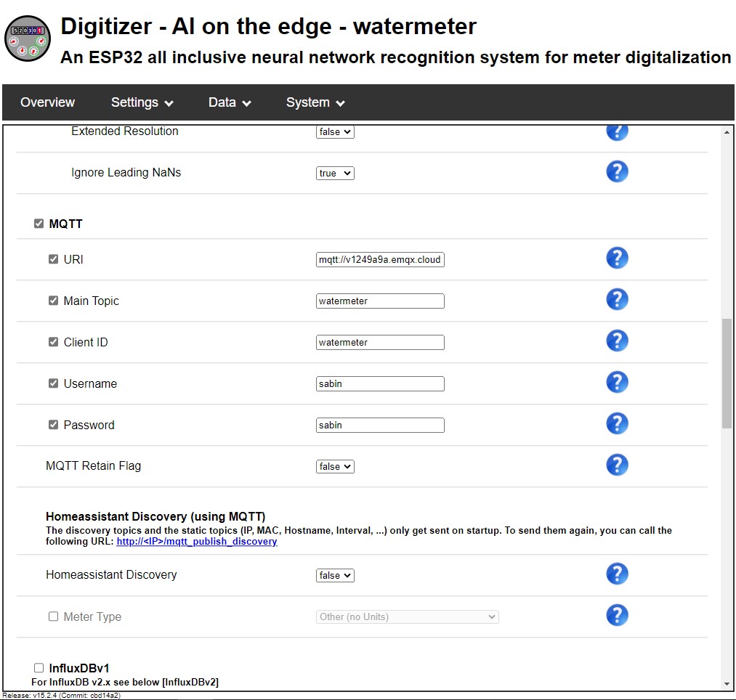Expand the Homeassistant Discovery dropdown
The height and width of the screenshot is (700, 736).
coord(335,576)
